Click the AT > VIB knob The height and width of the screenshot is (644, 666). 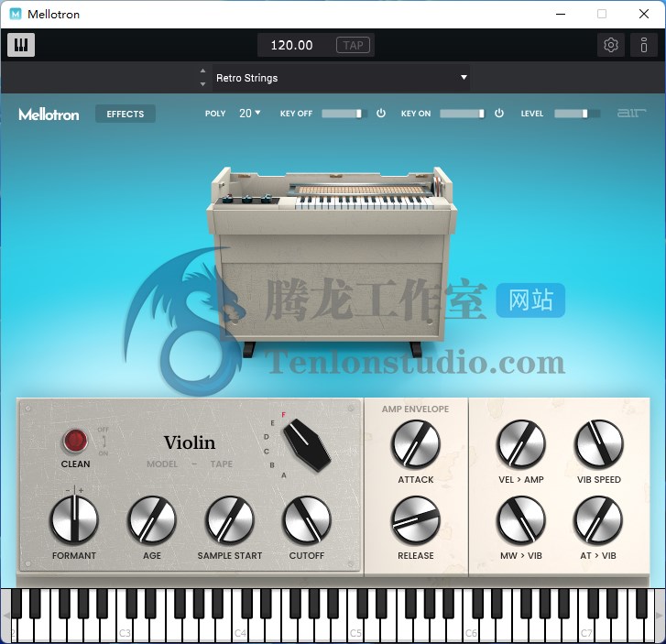tap(598, 520)
